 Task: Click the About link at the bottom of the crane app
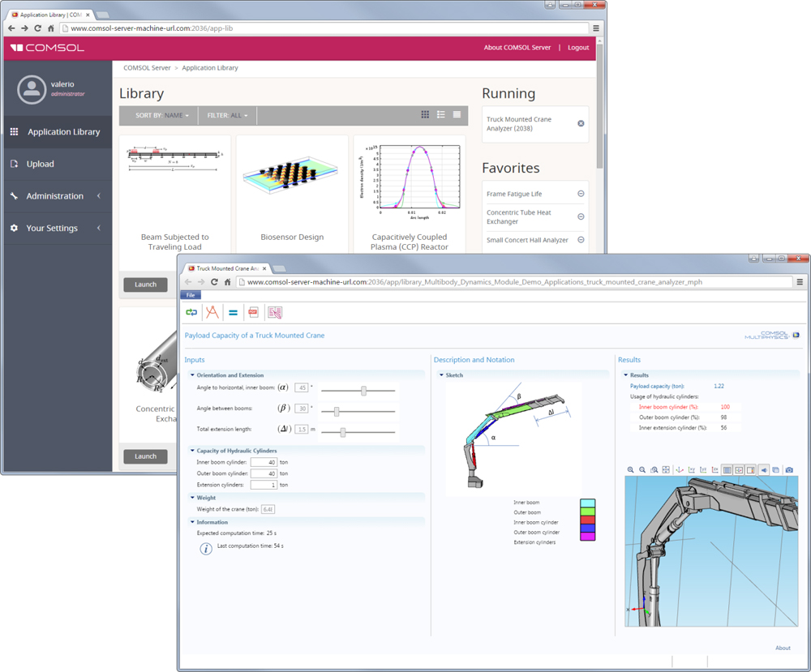tap(783, 648)
